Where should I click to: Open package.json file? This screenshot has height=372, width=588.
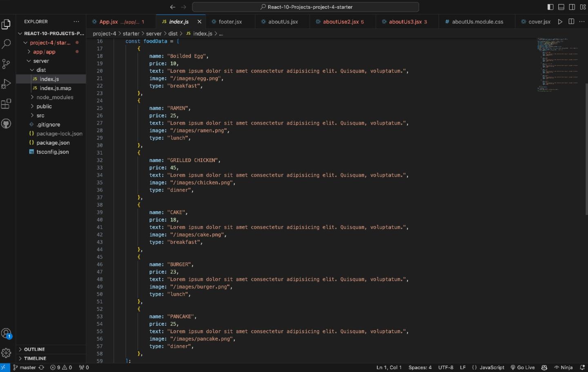click(51, 143)
